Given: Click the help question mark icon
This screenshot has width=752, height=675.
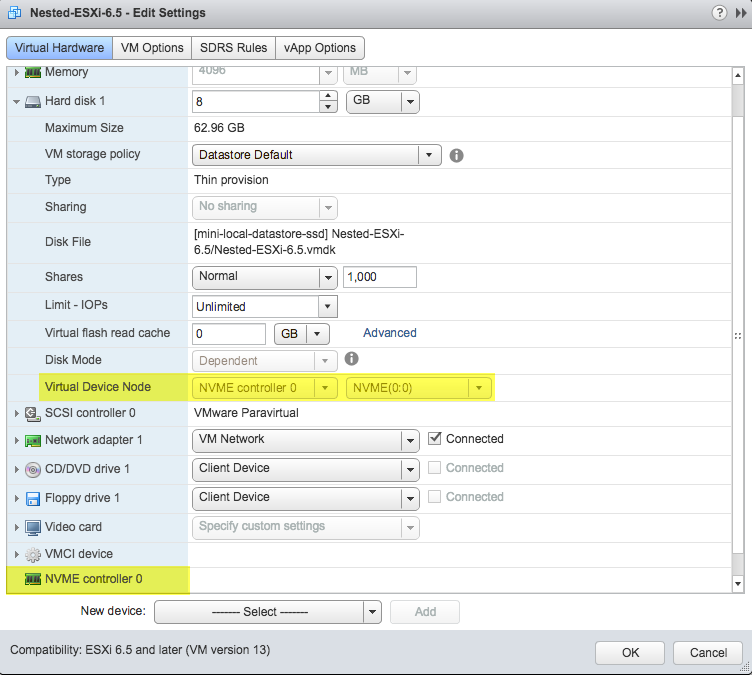Looking at the screenshot, I should pos(717,13).
